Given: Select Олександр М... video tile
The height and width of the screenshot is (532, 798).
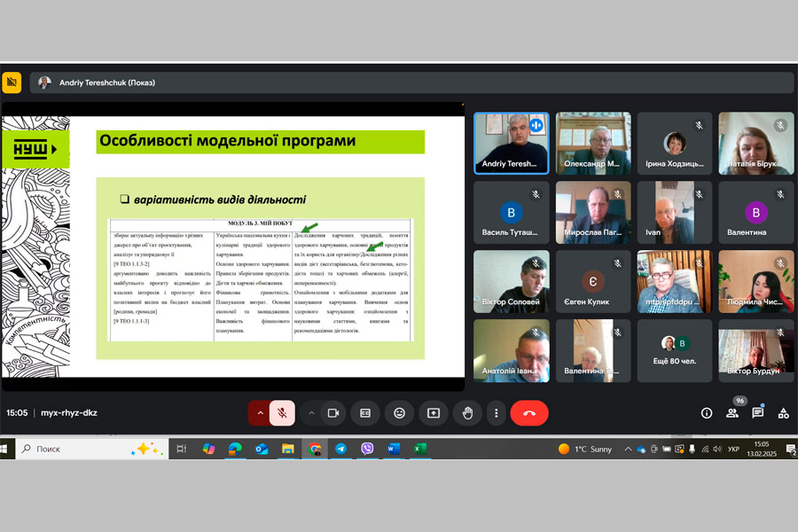Looking at the screenshot, I should 593,144.
